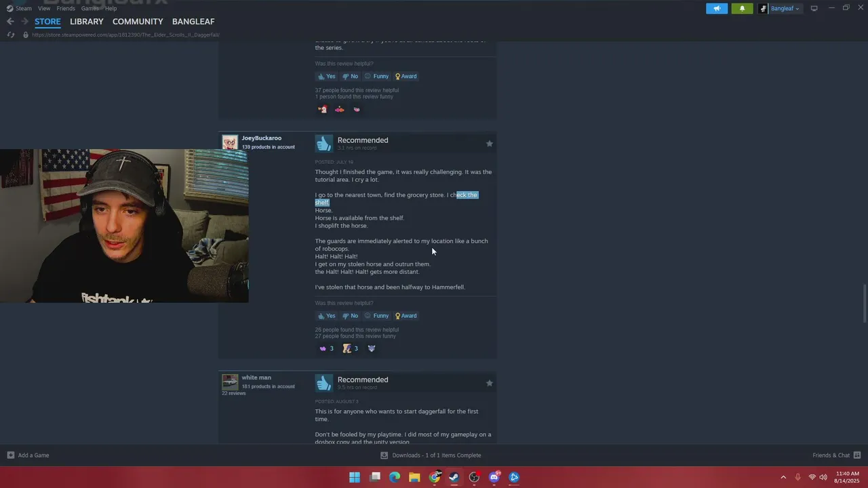
Task: Click the second award badge with count 3
Action: click(x=351, y=348)
